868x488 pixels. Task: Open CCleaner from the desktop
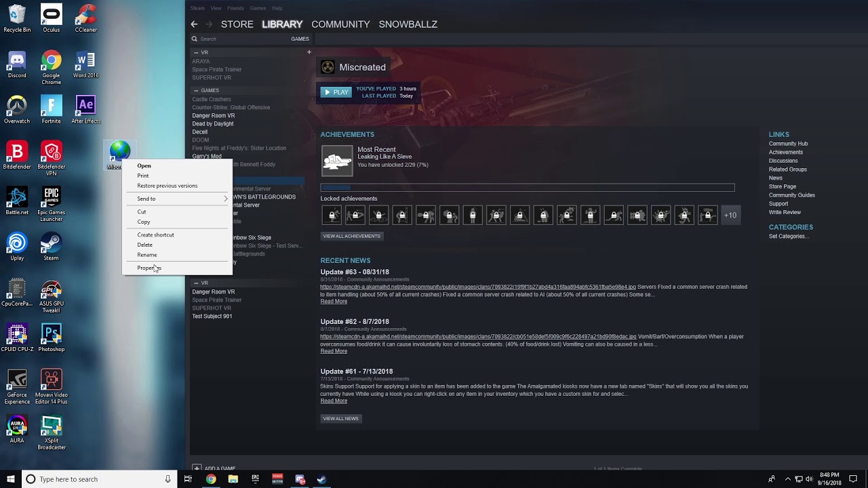point(86,15)
